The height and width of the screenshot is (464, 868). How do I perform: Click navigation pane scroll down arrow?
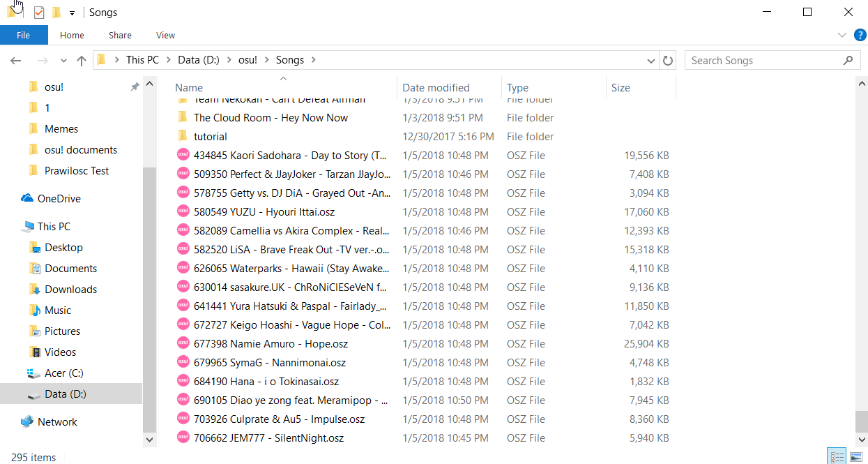(149, 440)
